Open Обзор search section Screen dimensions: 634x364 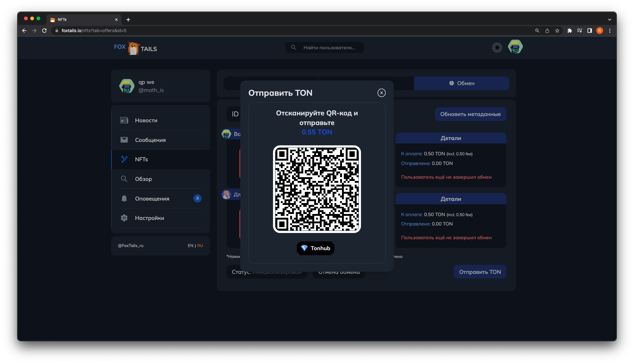[143, 179]
